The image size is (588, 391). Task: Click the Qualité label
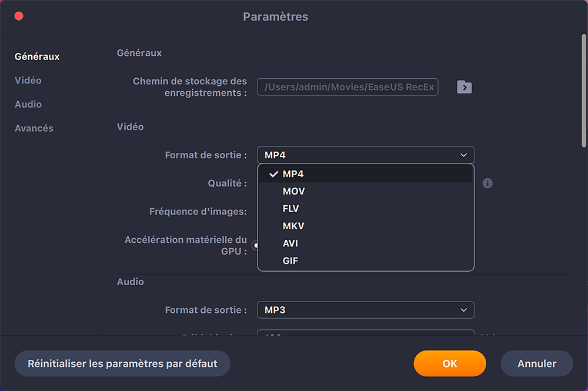pyautogui.click(x=227, y=183)
